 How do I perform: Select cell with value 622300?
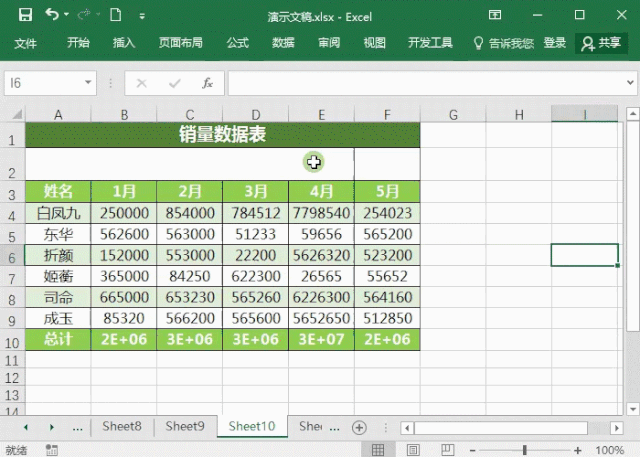point(256,277)
